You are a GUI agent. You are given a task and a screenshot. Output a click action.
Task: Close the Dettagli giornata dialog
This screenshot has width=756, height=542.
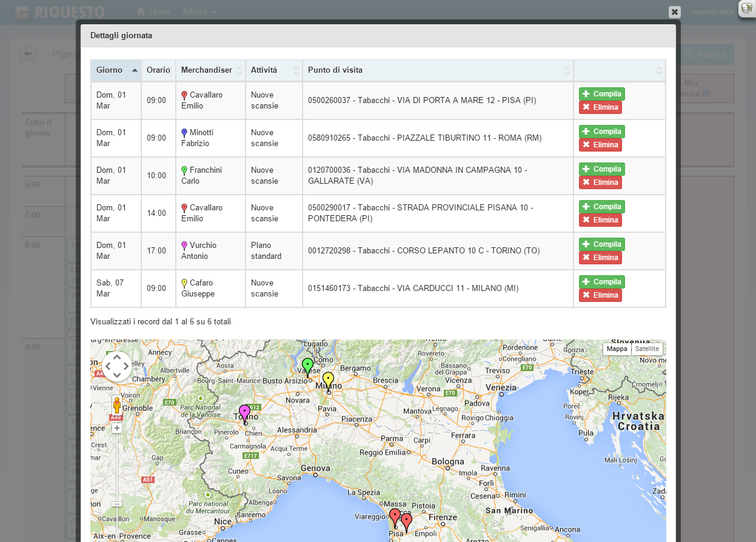tap(674, 12)
